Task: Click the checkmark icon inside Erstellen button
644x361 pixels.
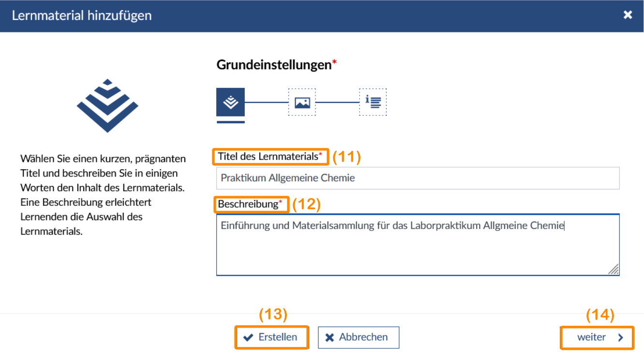Action: [249, 337]
